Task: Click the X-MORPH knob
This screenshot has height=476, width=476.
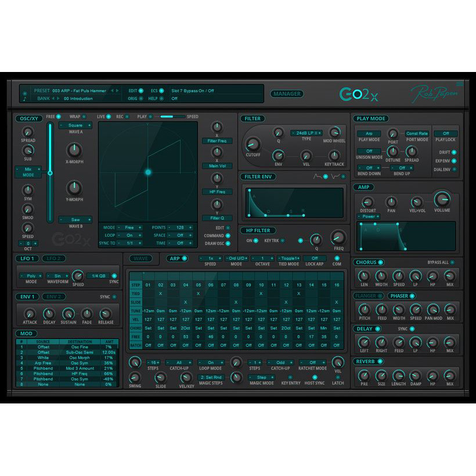Action: tap(74, 150)
